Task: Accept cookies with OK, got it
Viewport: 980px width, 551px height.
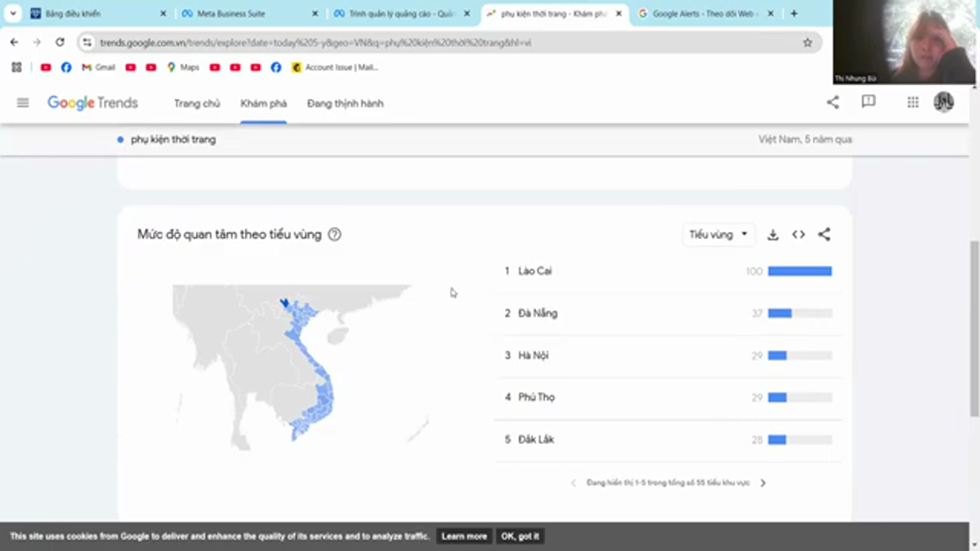Action: (520, 536)
